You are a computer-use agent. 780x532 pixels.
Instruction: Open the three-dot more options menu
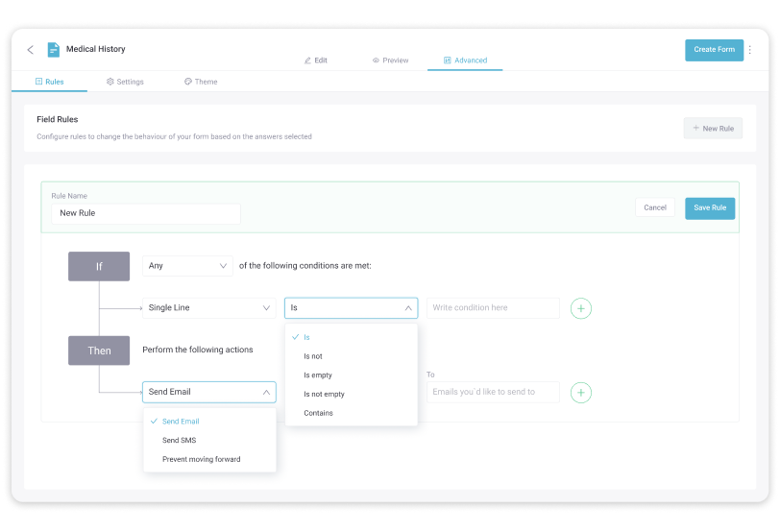tap(750, 50)
